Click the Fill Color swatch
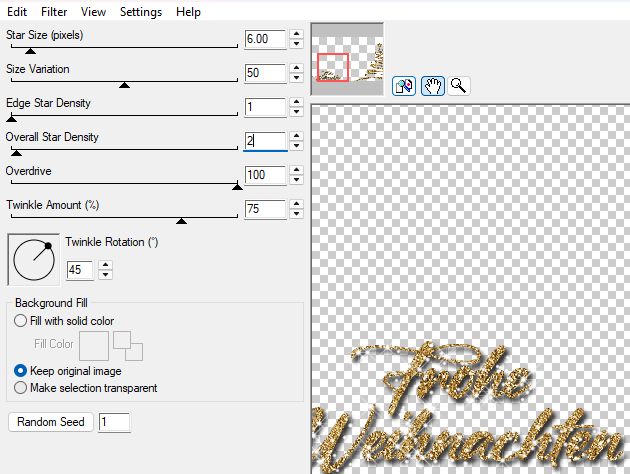The image size is (630, 474). tap(94, 345)
